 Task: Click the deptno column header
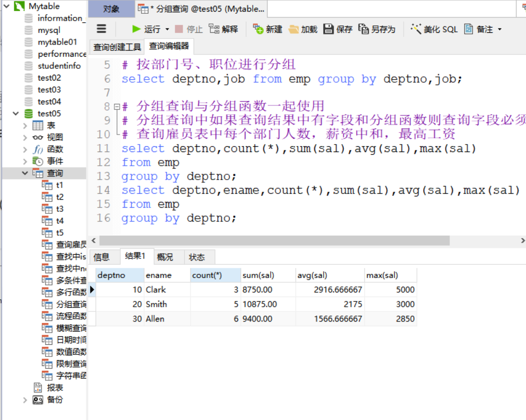(x=120, y=275)
